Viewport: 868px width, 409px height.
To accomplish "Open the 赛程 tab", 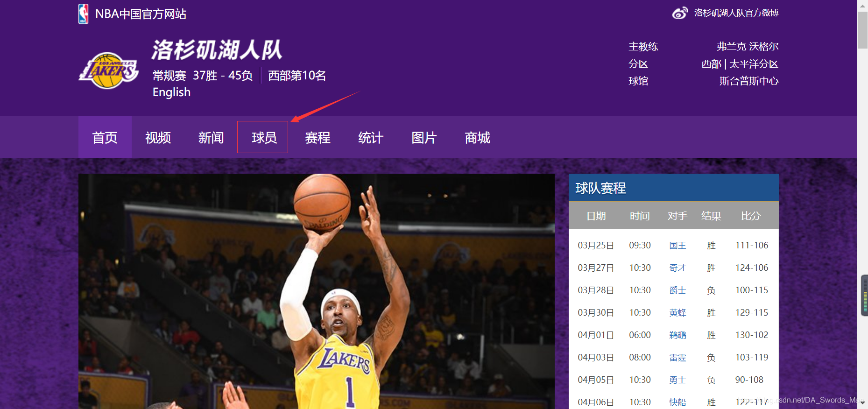I will [x=318, y=137].
